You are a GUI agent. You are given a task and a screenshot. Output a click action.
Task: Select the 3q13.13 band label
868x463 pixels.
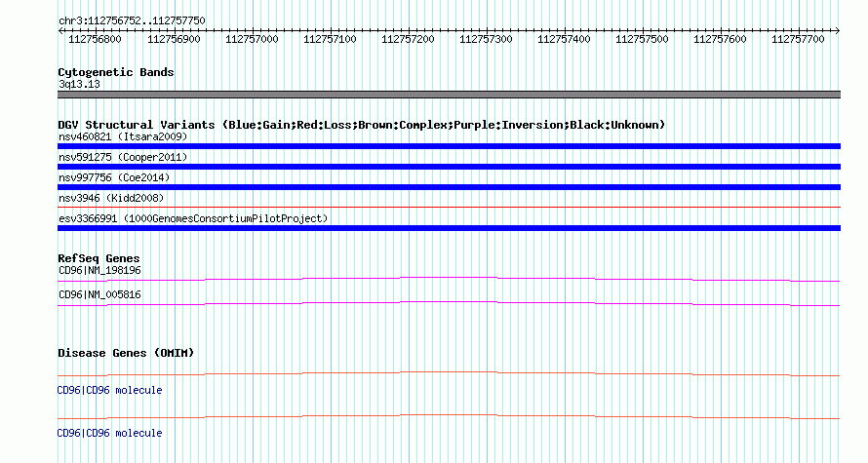point(79,84)
